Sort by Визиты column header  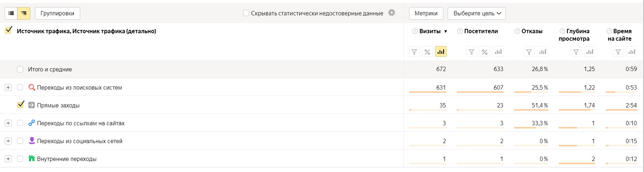(430, 31)
